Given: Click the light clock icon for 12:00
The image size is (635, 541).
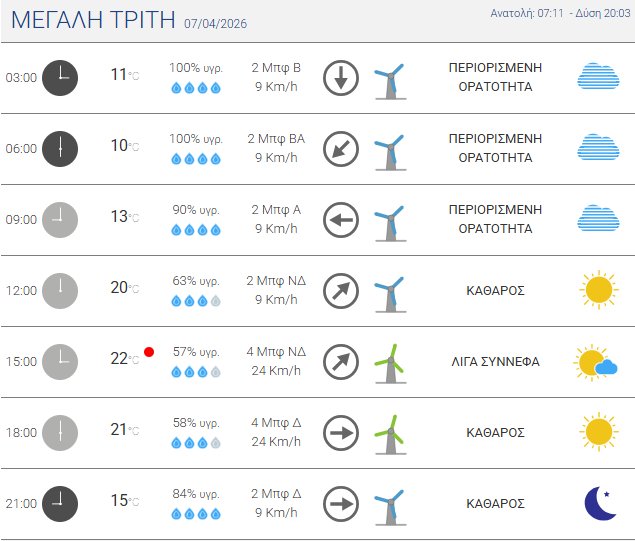Looking at the screenshot, I should tap(60, 291).
